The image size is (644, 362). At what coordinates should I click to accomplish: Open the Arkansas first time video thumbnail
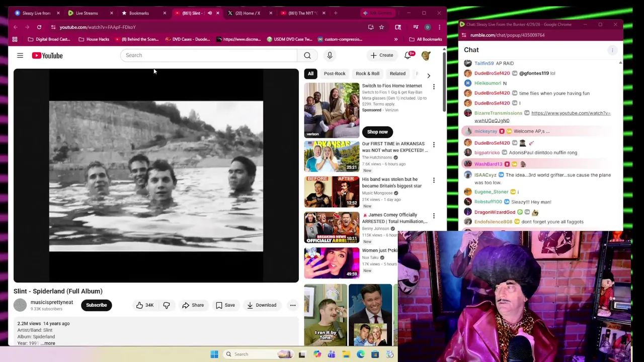(x=332, y=156)
